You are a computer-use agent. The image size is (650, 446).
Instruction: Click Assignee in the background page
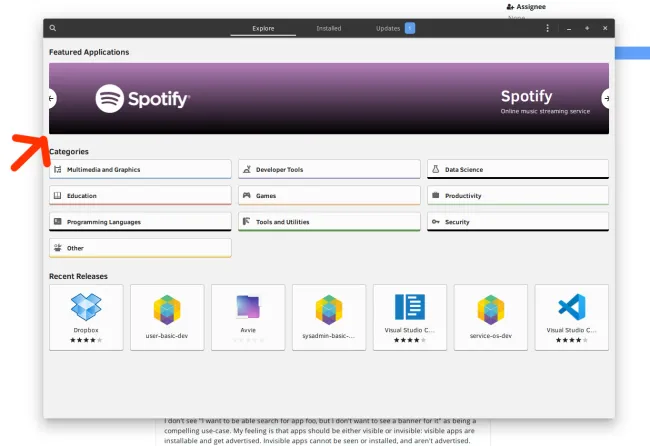pyautogui.click(x=531, y=7)
